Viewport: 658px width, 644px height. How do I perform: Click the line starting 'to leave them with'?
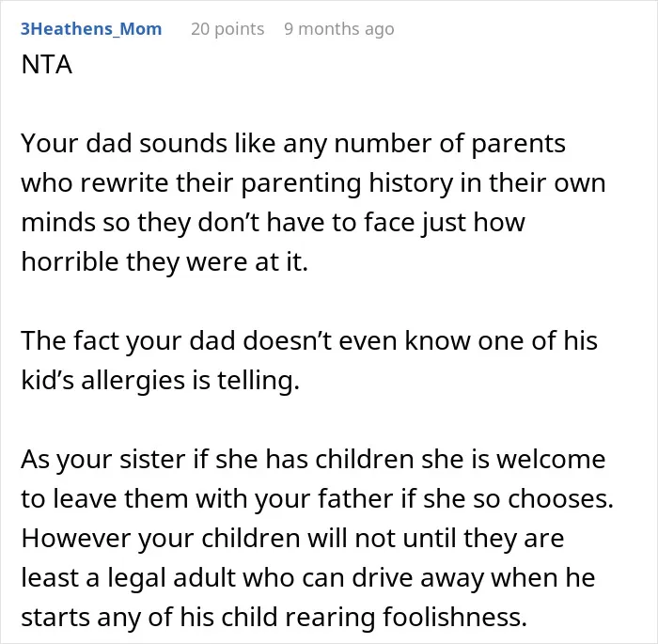[x=318, y=498]
